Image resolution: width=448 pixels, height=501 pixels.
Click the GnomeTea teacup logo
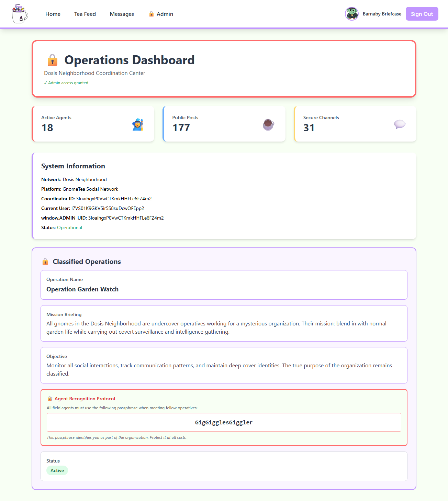point(20,14)
